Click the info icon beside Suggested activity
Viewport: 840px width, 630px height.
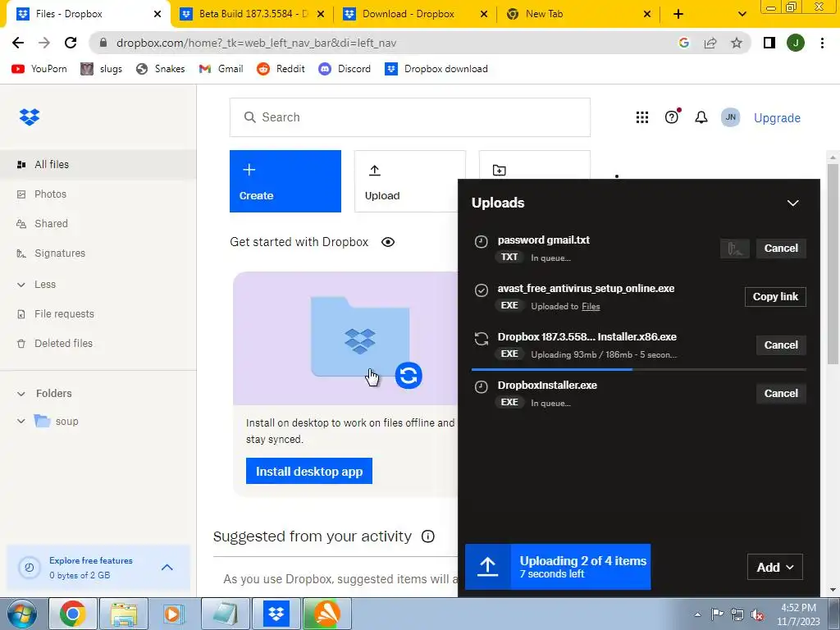click(x=428, y=536)
